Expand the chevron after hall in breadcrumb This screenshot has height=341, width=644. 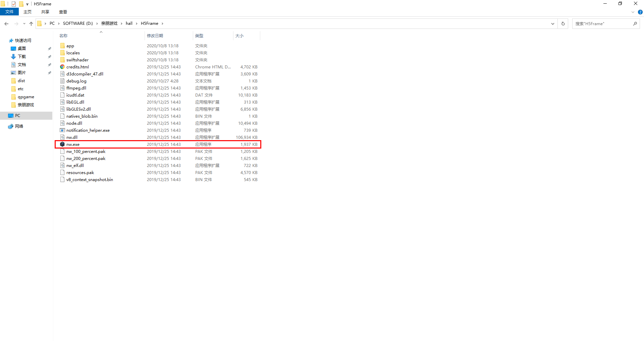click(x=137, y=23)
